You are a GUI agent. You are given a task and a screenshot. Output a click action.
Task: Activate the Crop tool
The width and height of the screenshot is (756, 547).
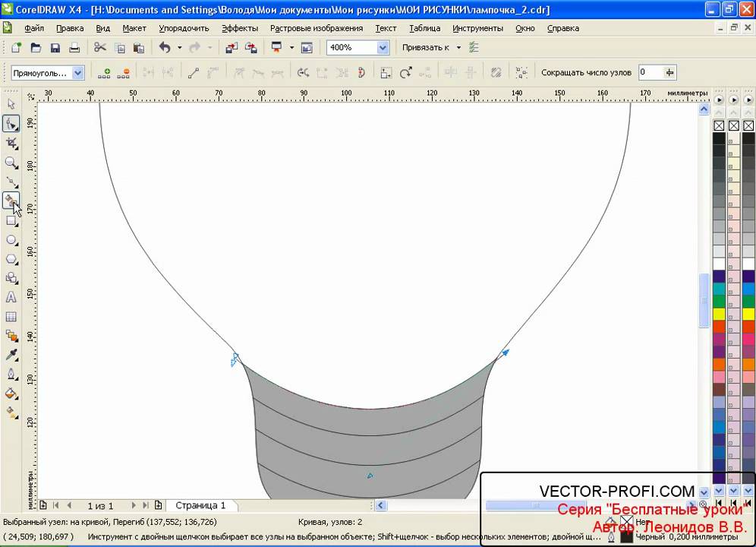coord(11,143)
